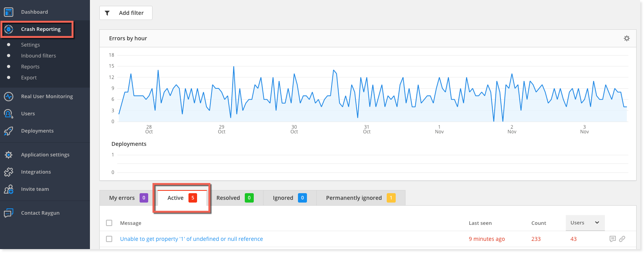Select Crash Reporting in the sidebar
This screenshot has width=644, height=253.
pyautogui.click(x=41, y=29)
